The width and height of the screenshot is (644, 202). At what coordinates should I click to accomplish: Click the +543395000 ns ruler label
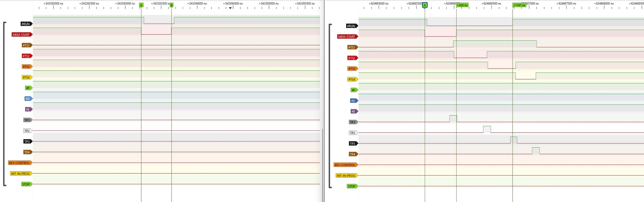[x=269, y=4]
